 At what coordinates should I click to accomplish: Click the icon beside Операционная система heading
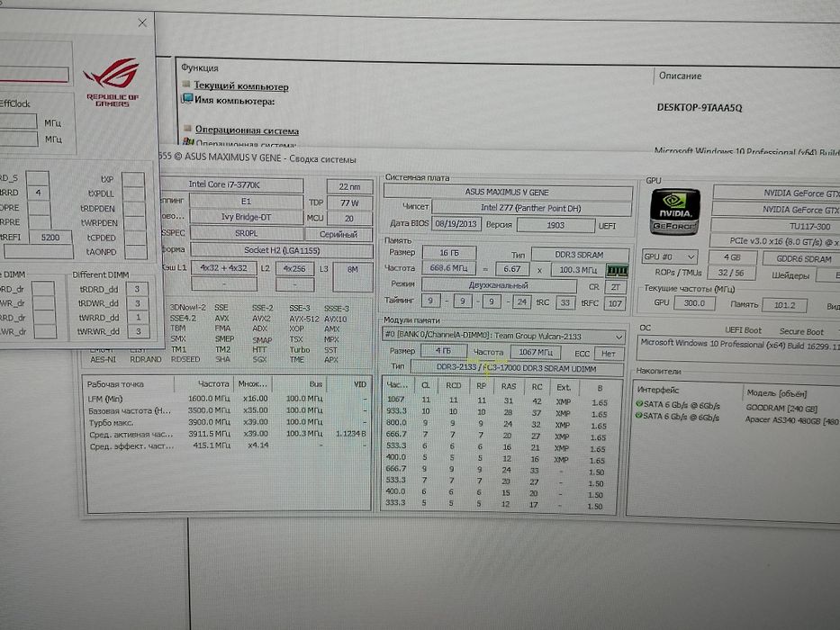[187, 128]
